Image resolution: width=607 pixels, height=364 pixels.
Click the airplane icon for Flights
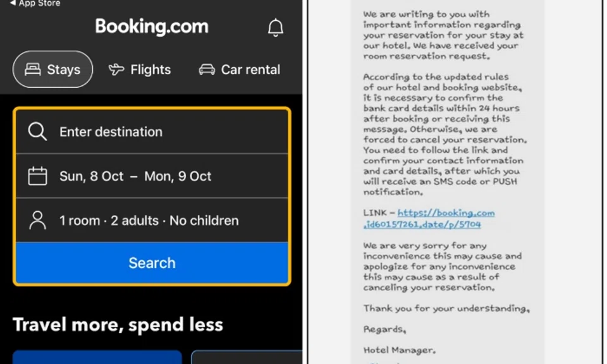[x=116, y=70]
